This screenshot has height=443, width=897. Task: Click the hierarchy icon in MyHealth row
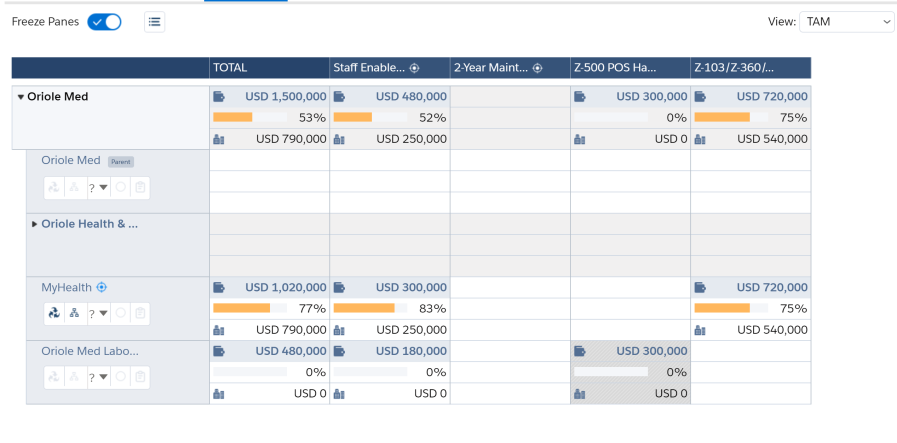(x=74, y=313)
